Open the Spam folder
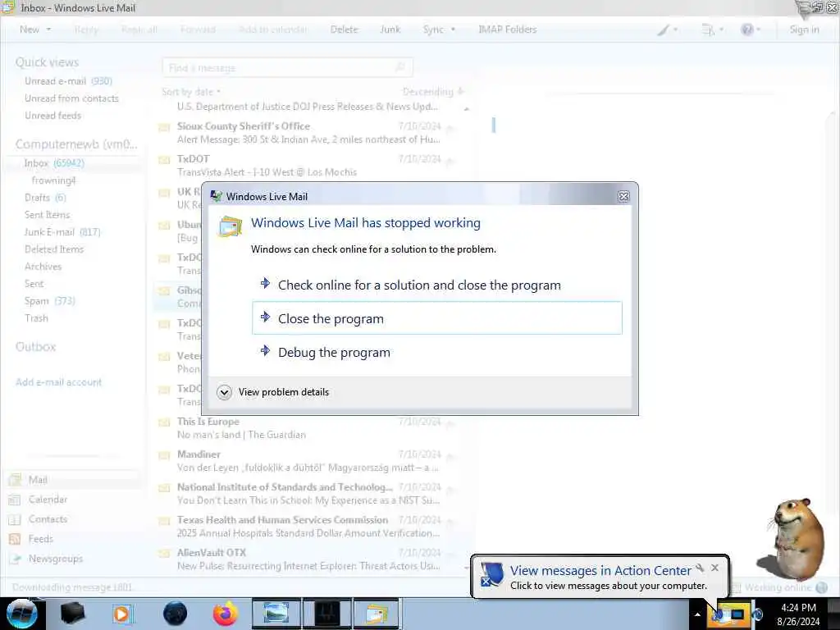Screen dimensions: 840x630 (x=49, y=301)
